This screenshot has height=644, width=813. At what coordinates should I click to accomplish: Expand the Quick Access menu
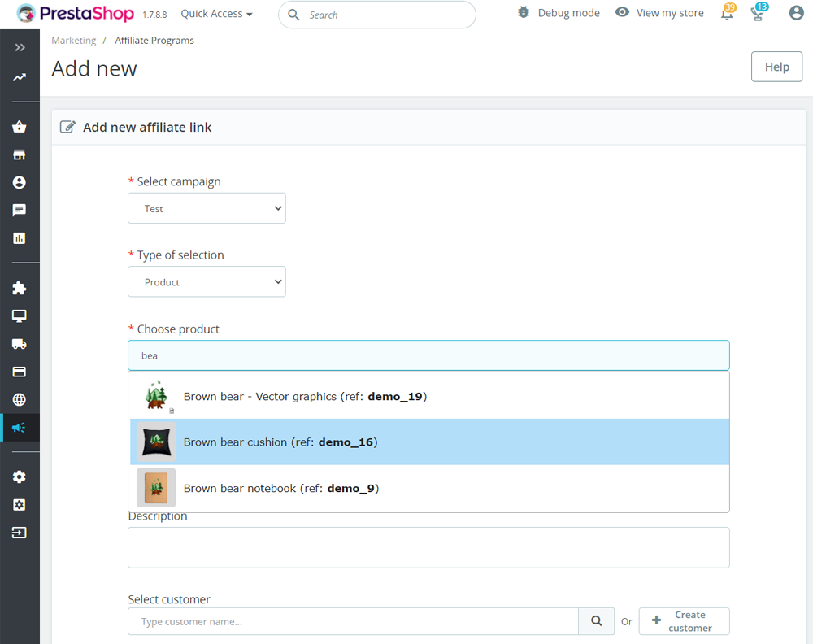click(x=215, y=13)
